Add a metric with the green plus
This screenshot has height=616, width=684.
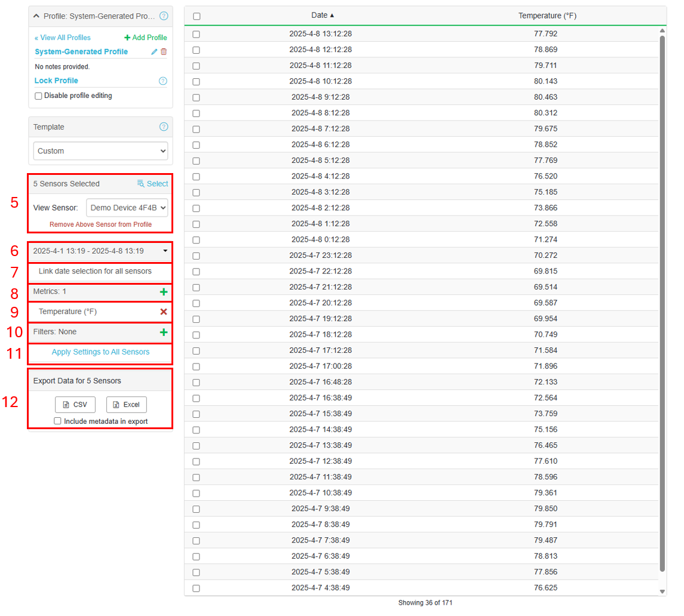pos(164,292)
